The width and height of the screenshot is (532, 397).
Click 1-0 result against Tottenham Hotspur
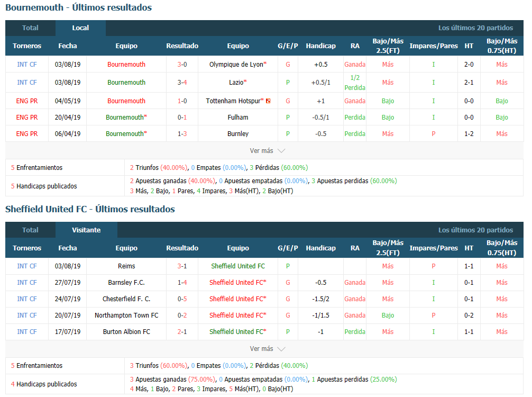click(x=182, y=101)
